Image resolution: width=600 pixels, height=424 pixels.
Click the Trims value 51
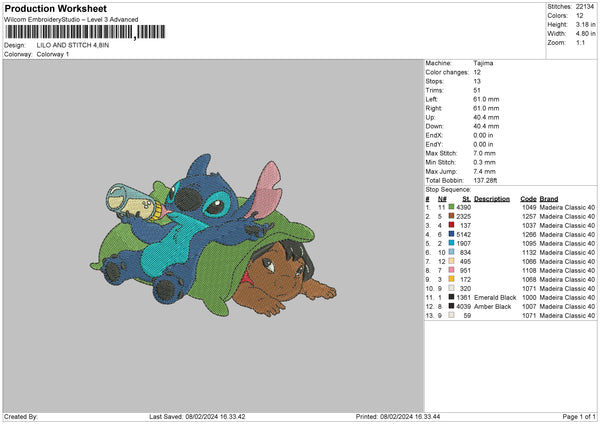pos(477,90)
